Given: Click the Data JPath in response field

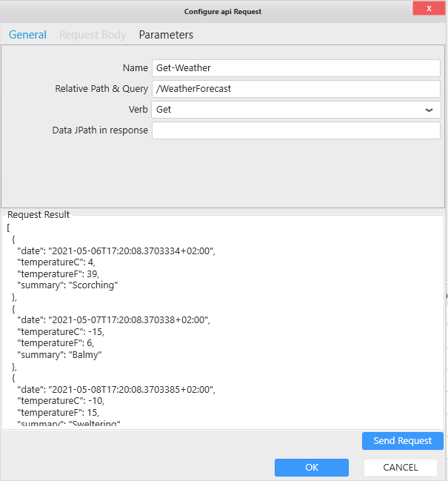Looking at the screenshot, I should [296, 130].
